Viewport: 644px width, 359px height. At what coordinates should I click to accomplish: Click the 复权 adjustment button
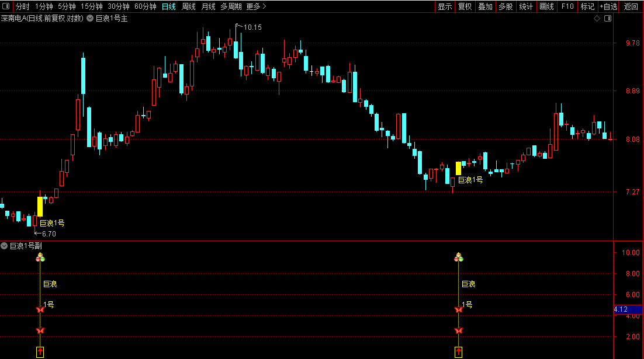(465, 6)
